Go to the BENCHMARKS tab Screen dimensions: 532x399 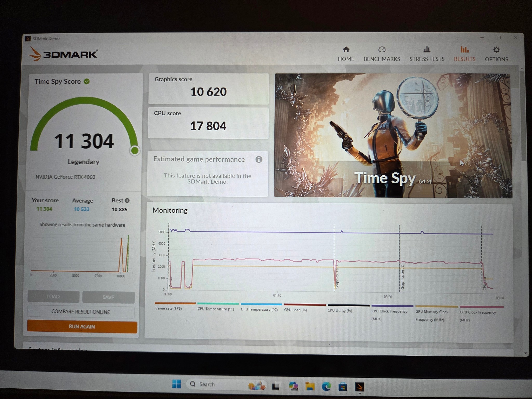point(382,54)
